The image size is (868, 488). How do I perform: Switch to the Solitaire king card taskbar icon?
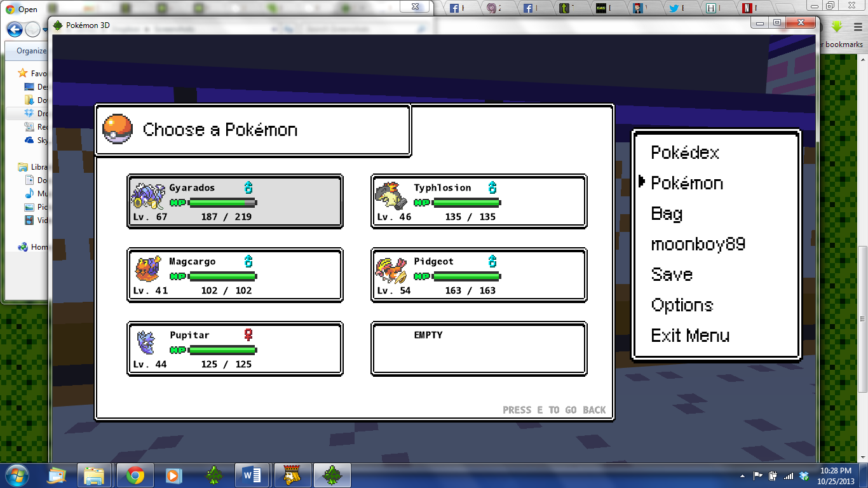click(292, 475)
